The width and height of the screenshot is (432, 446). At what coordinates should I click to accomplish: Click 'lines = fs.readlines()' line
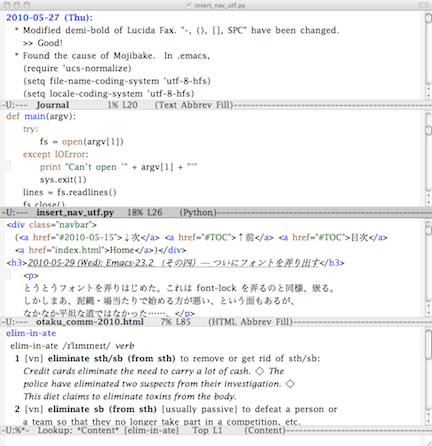70,192
